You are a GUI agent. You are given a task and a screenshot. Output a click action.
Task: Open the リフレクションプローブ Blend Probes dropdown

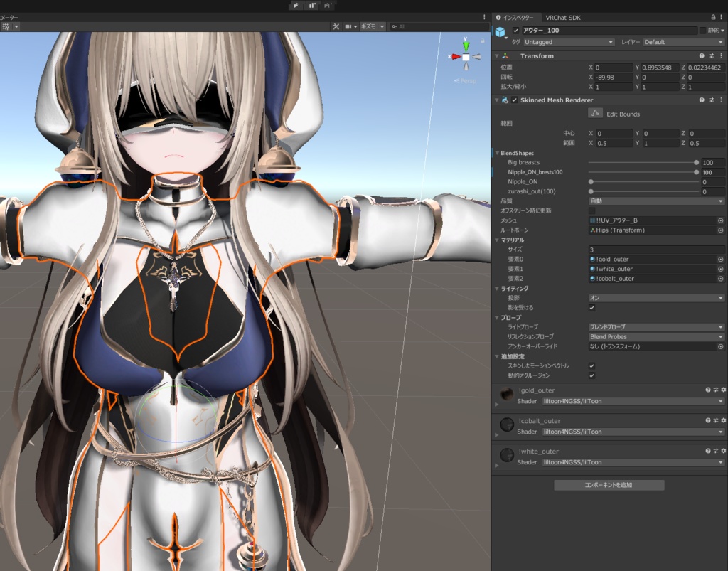click(656, 336)
